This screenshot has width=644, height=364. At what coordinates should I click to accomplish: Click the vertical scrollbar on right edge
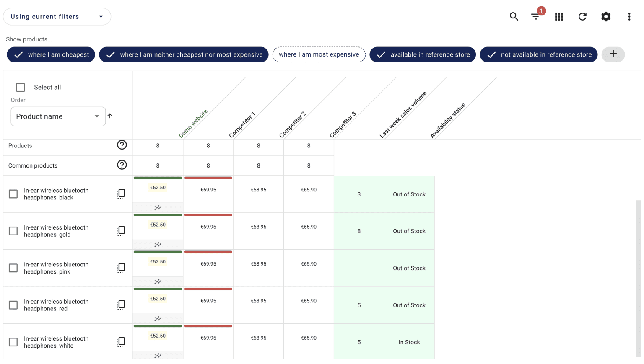(639, 279)
